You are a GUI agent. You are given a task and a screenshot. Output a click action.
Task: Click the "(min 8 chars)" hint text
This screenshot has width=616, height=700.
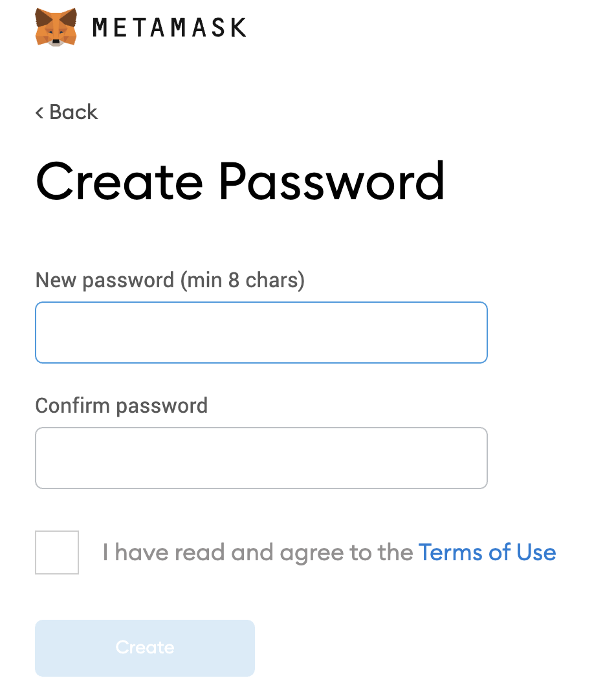point(243,280)
